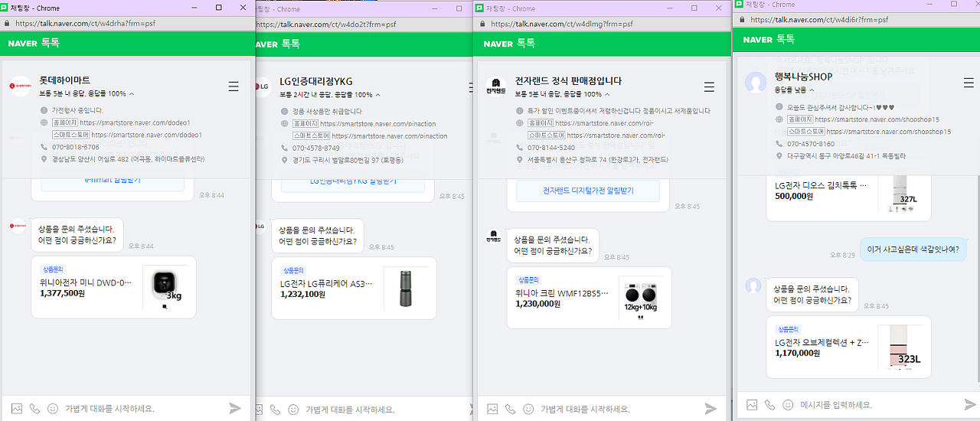The height and width of the screenshot is (421, 980).
Task: Send message in 전자랜드 chat window
Action: click(x=710, y=409)
